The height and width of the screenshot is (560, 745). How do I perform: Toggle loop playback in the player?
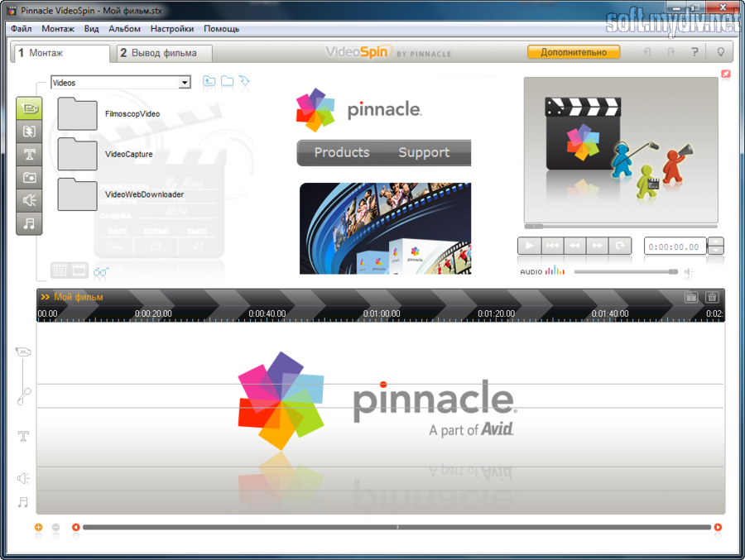pyautogui.click(x=620, y=246)
